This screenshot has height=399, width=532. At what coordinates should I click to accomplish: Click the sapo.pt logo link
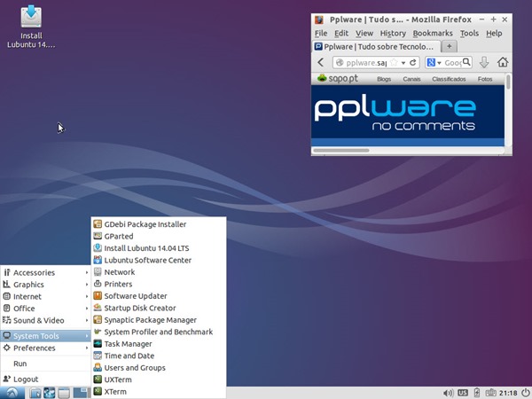tap(337, 79)
